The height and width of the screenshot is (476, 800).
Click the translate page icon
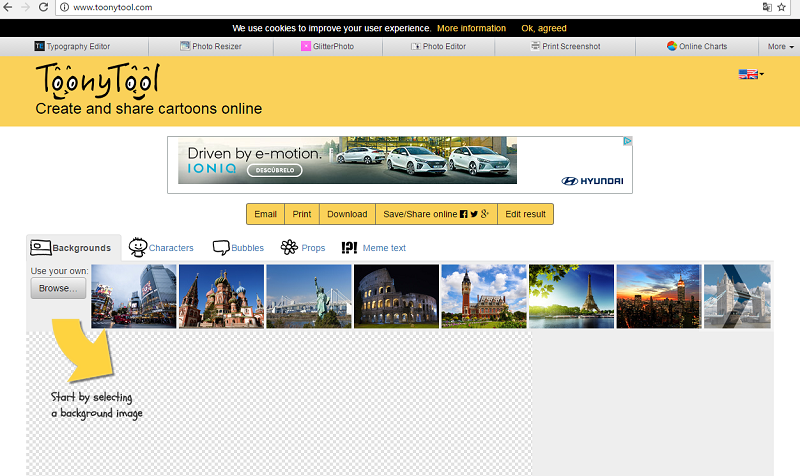pyautogui.click(x=766, y=7)
